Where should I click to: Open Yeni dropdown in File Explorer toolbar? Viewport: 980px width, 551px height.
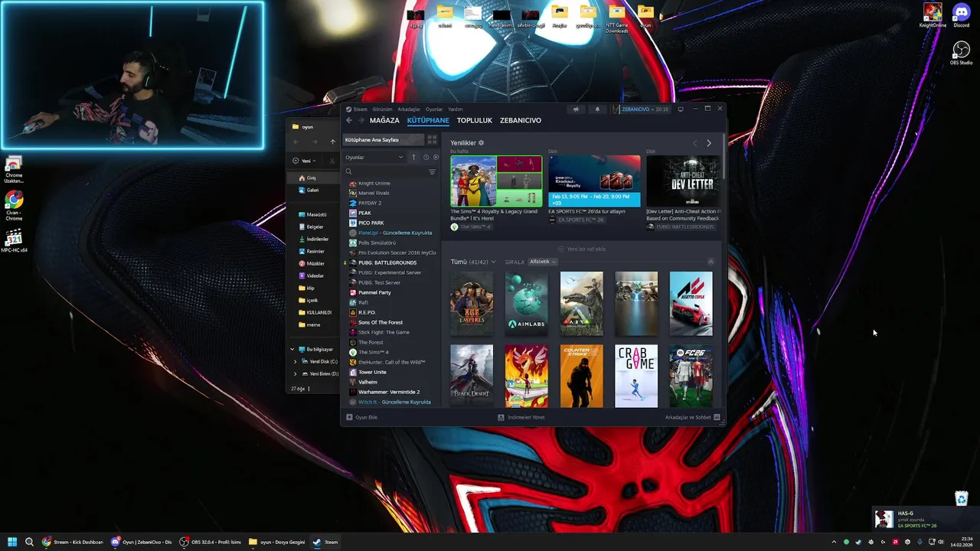305,161
